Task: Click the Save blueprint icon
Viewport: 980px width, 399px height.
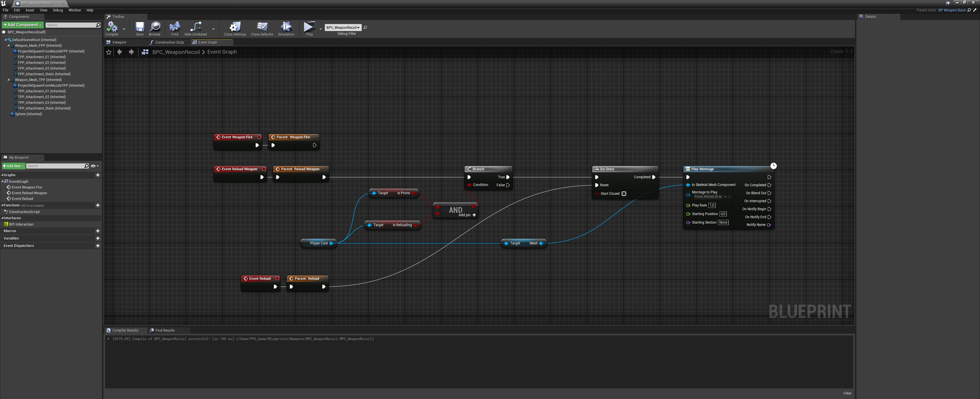Action: click(140, 27)
